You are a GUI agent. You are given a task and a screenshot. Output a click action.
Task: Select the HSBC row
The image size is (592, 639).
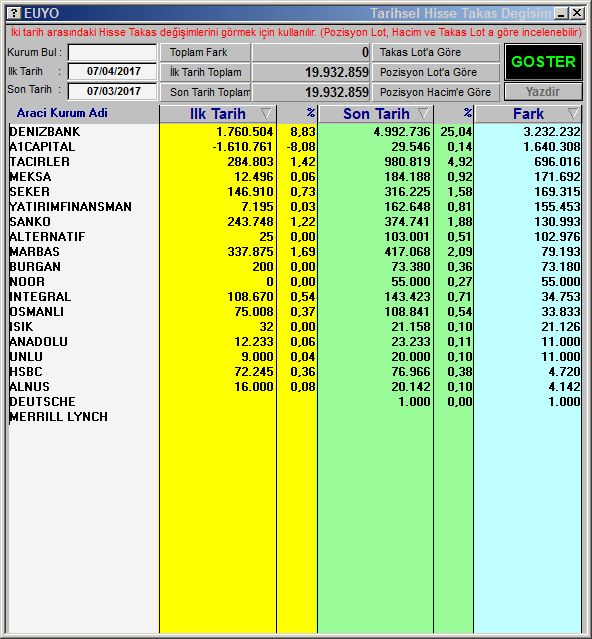pos(295,372)
